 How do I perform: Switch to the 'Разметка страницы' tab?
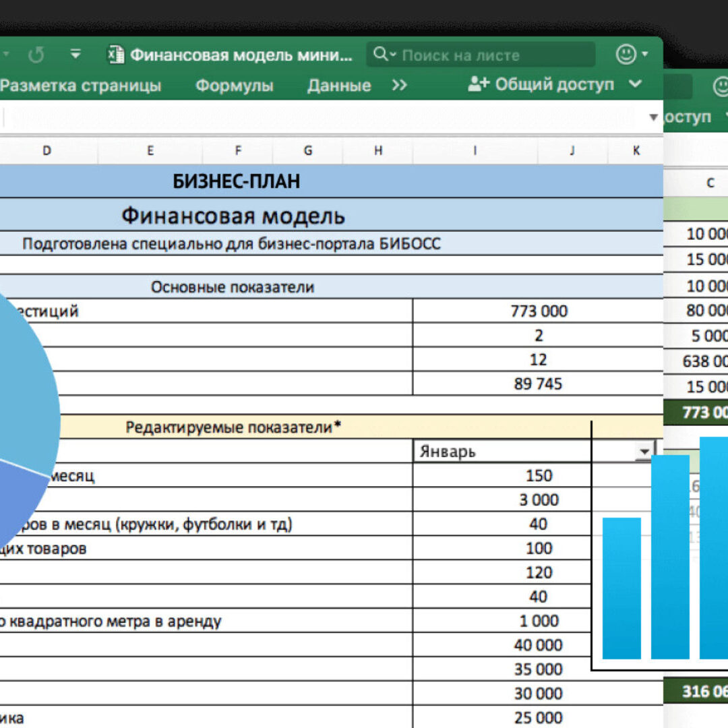coord(81,86)
